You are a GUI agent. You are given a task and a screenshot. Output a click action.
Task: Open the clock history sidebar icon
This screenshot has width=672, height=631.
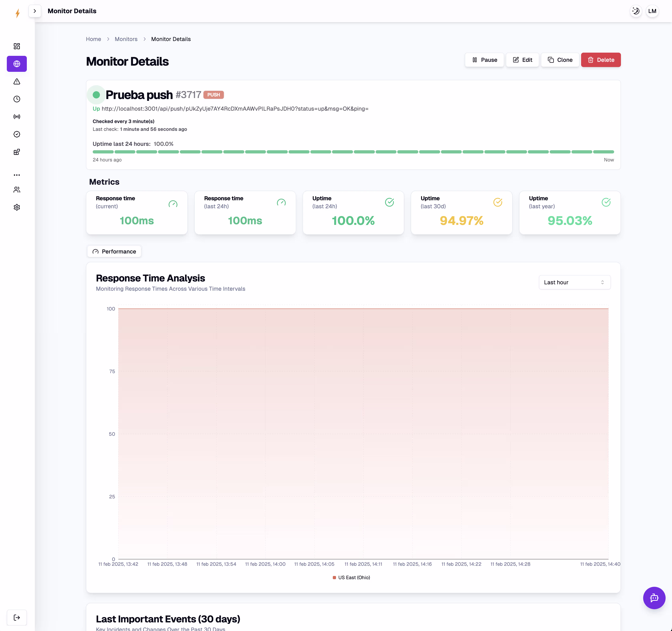[x=17, y=99]
